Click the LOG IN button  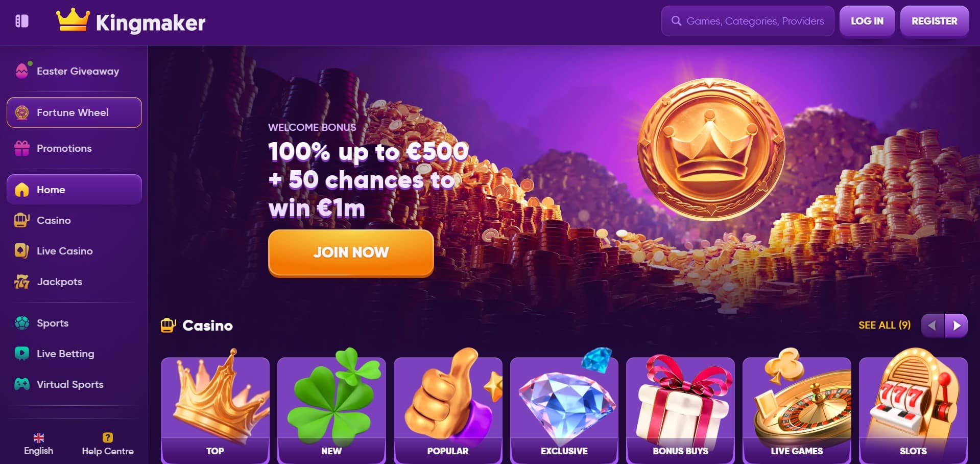(x=867, y=21)
